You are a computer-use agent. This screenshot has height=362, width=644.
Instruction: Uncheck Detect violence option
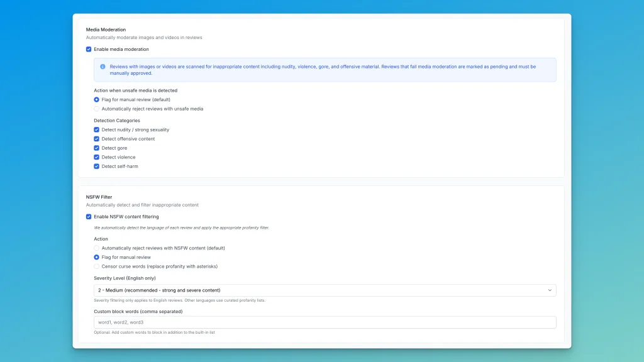coord(96,157)
